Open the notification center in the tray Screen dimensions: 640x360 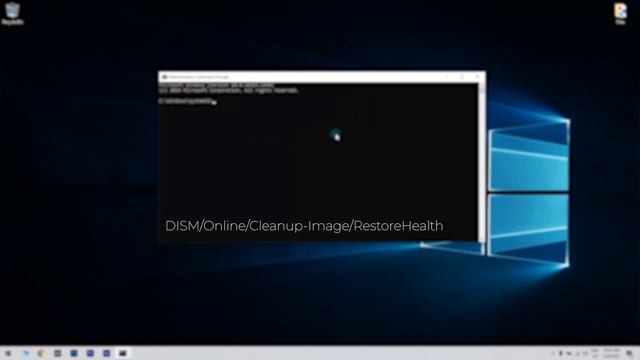(x=629, y=353)
